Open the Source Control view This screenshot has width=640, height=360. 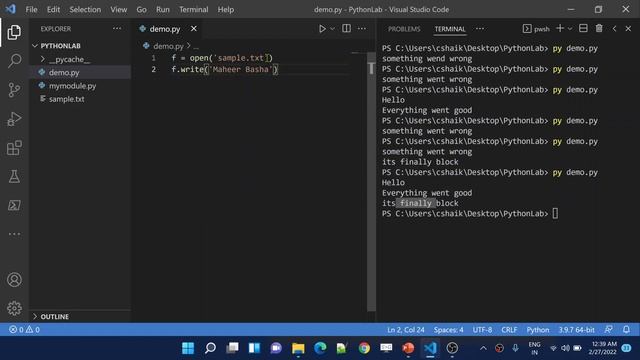tap(14, 90)
